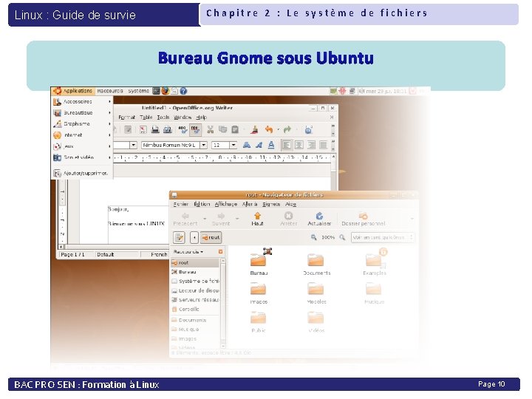
Task: Click the Copy icon in Writer toolbar
Action: point(222,129)
